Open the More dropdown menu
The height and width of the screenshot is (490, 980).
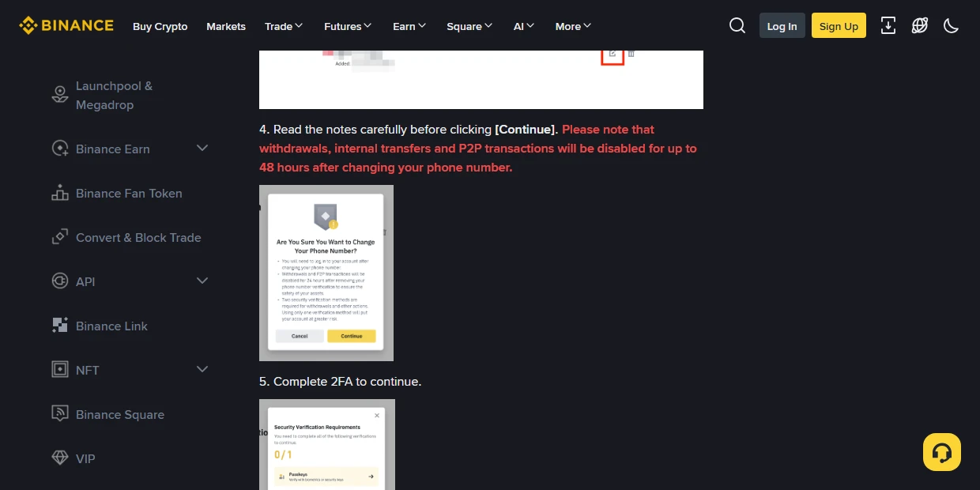pyautogui.click(x=574, y=26)
